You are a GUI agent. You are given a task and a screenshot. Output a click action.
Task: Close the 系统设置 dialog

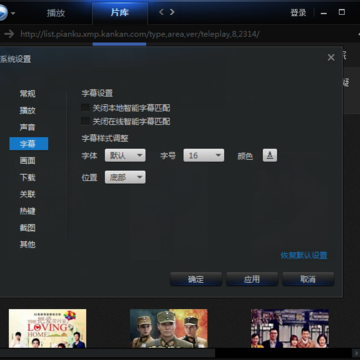tap(331, 58)
